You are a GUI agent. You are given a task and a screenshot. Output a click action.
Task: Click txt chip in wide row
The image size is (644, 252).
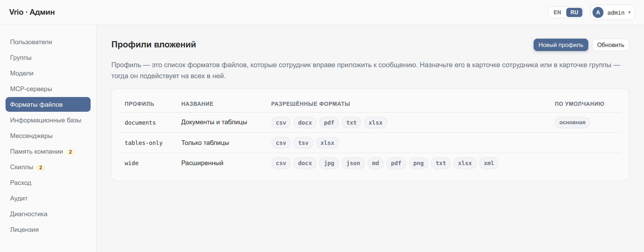(x=441, y=163)
